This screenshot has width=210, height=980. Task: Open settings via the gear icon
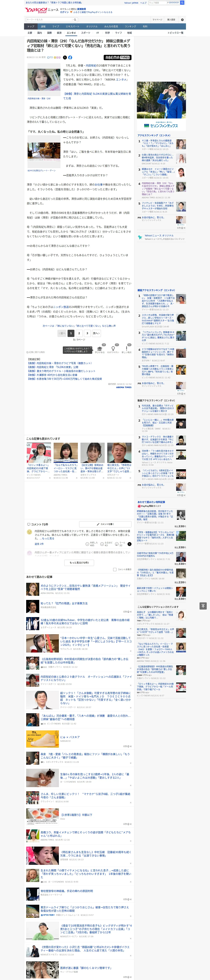182,20
